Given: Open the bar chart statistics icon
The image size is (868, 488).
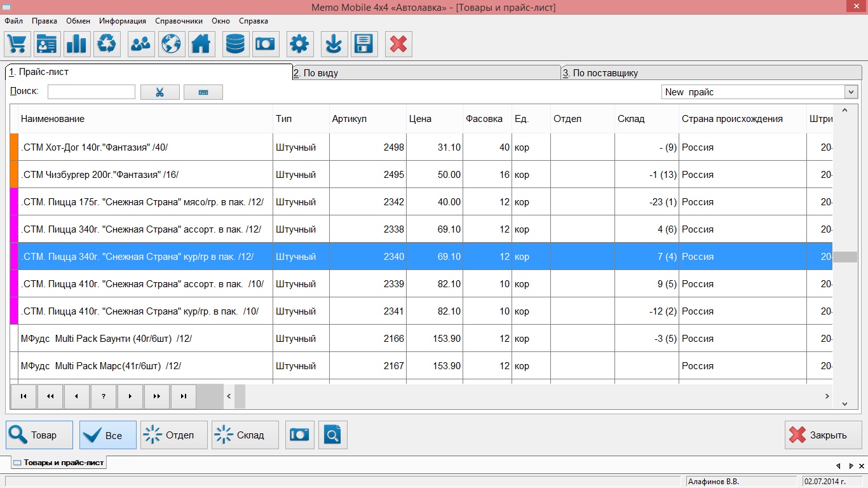Looking at the screenshot, I should tap(76, 44).
